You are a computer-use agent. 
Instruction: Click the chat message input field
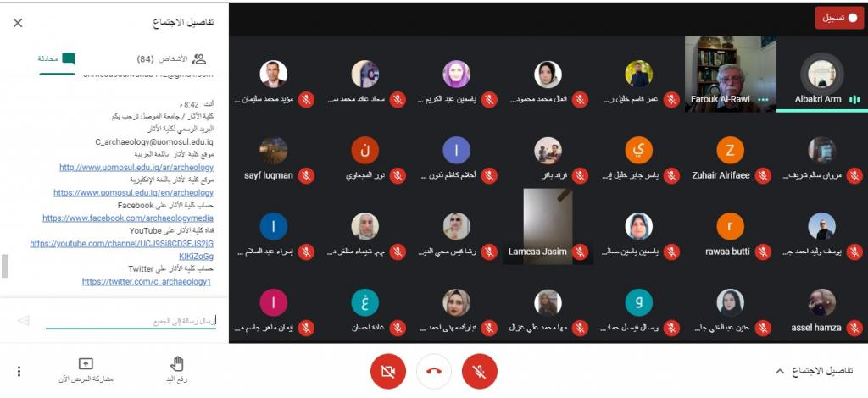tap(131, 321)
